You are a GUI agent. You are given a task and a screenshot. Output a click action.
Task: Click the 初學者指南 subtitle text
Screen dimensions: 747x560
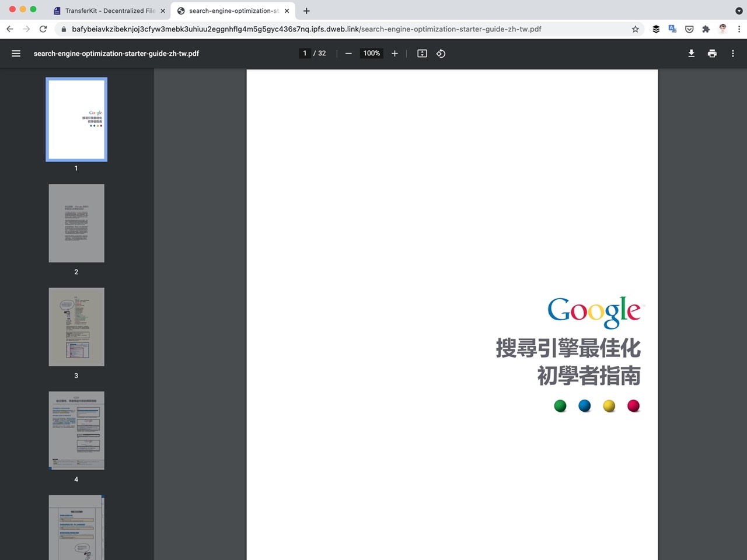(589, 376)
